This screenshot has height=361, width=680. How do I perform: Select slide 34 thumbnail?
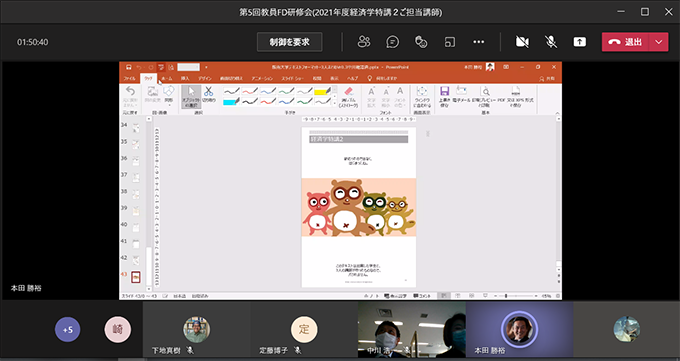coord(136,128)
